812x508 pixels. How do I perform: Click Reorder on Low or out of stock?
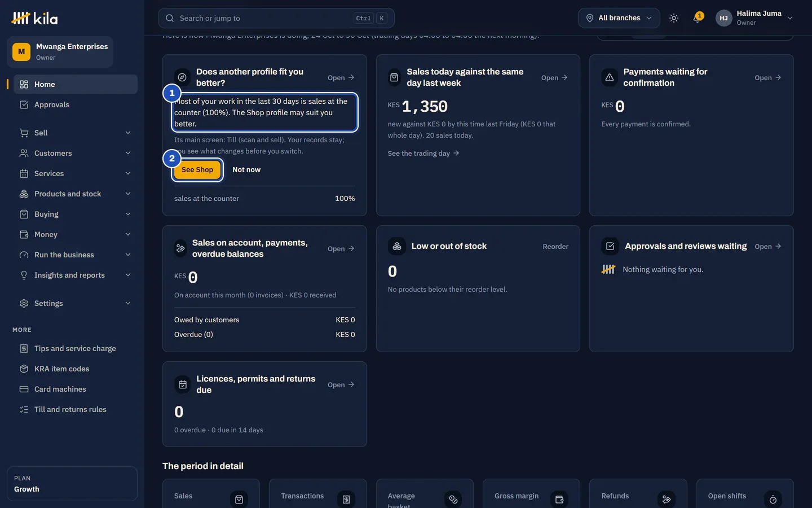pos(555,247)
